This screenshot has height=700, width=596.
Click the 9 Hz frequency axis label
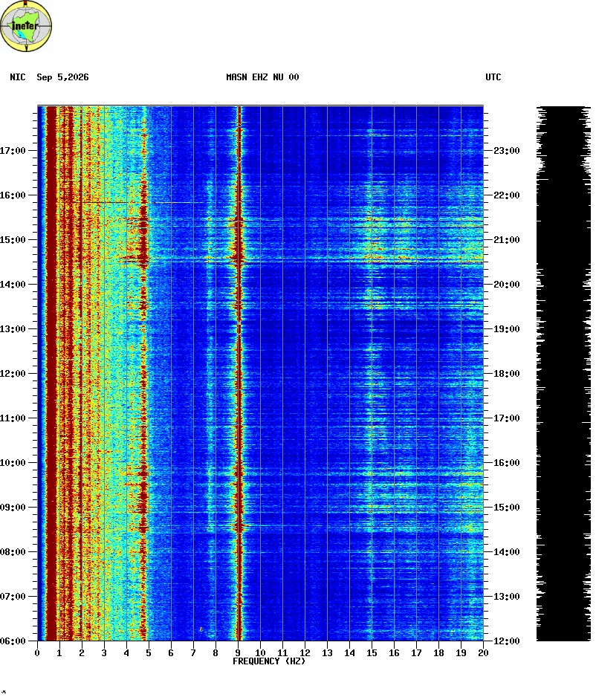coord(238,653)
